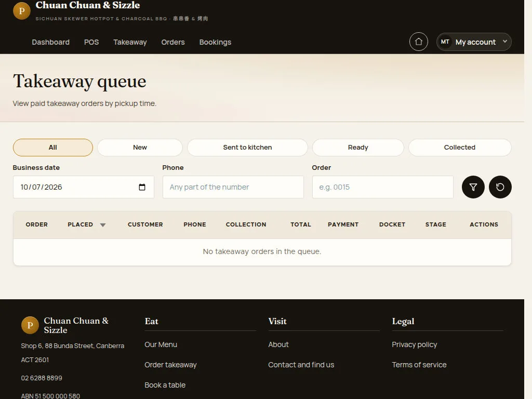Open the Privacy policy link
The width and height of the screenshot is (532, 399).
414,344
